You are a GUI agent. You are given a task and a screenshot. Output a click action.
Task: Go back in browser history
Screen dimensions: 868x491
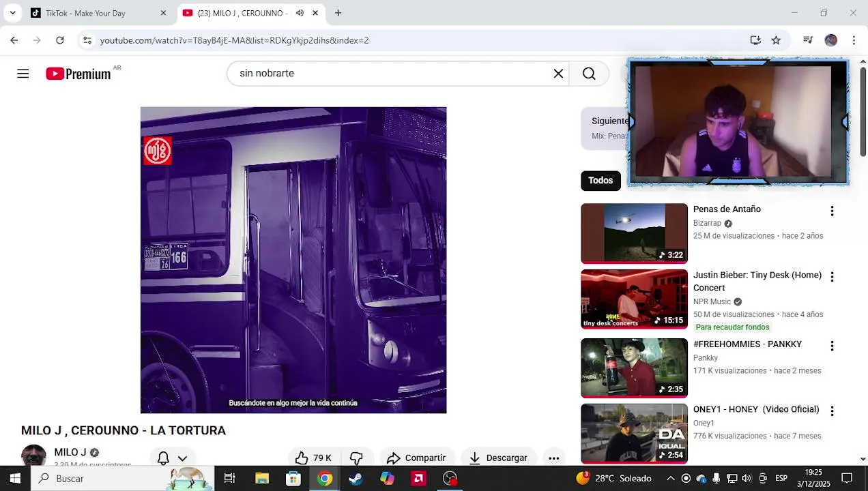click(14, 40)
